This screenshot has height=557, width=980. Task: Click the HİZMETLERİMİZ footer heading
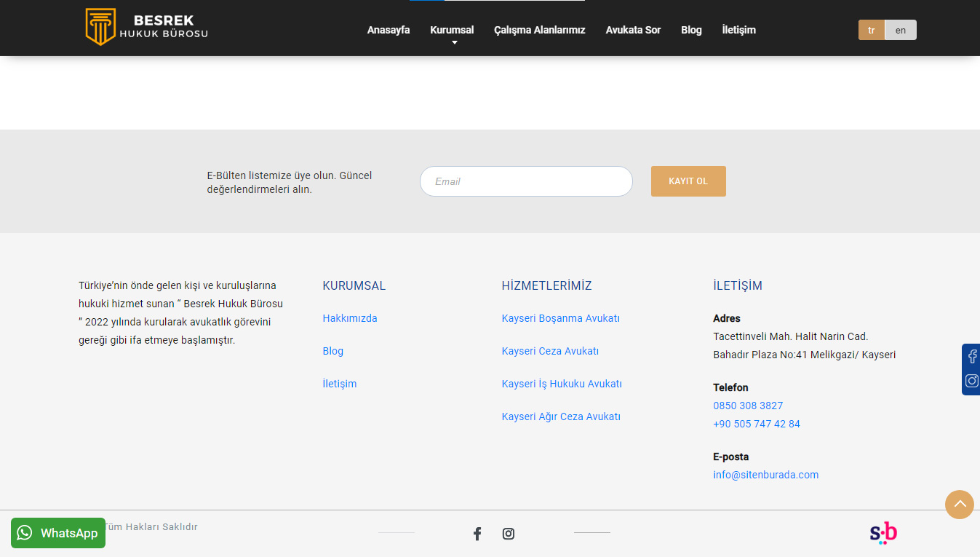pos(547,285)
